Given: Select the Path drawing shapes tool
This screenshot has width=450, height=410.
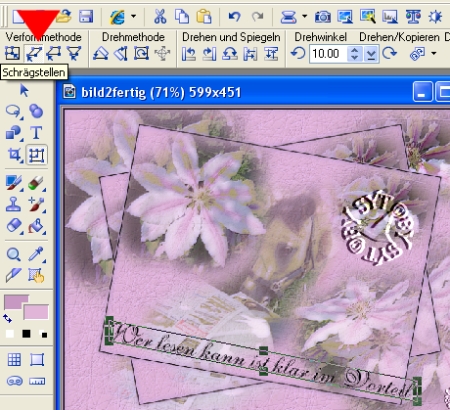Looking at the screenshot, I should (14, 133).
